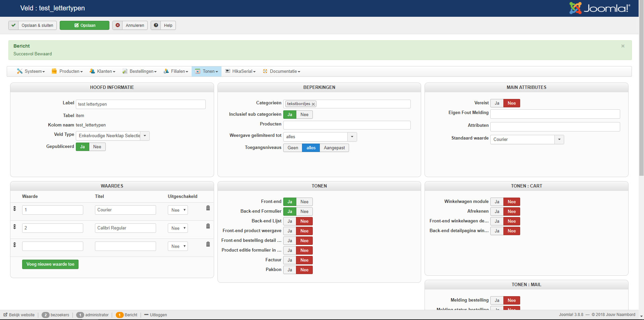Click the Producten folder icon
644x320 pixels.
coord(54,71)
